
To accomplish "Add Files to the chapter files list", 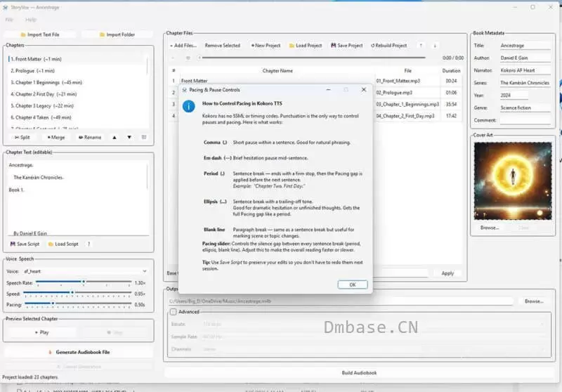I will point(183,46).
